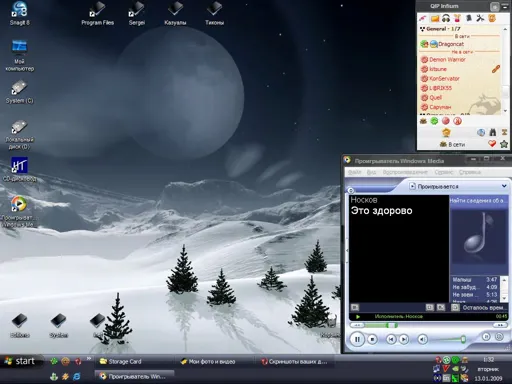
Task: Select contact Demon Warrior in QIP list
Action: tap(447, 60)
